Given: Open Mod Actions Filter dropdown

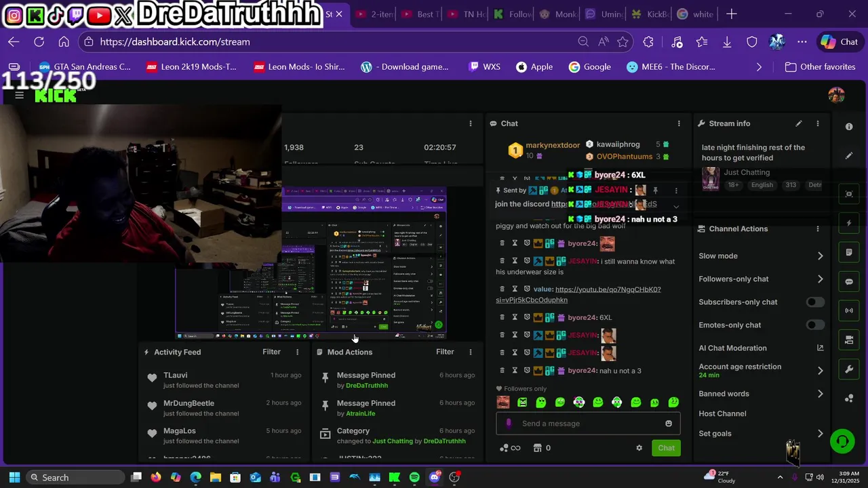Looking at the screenshot, I should click(x=445, y=352).
